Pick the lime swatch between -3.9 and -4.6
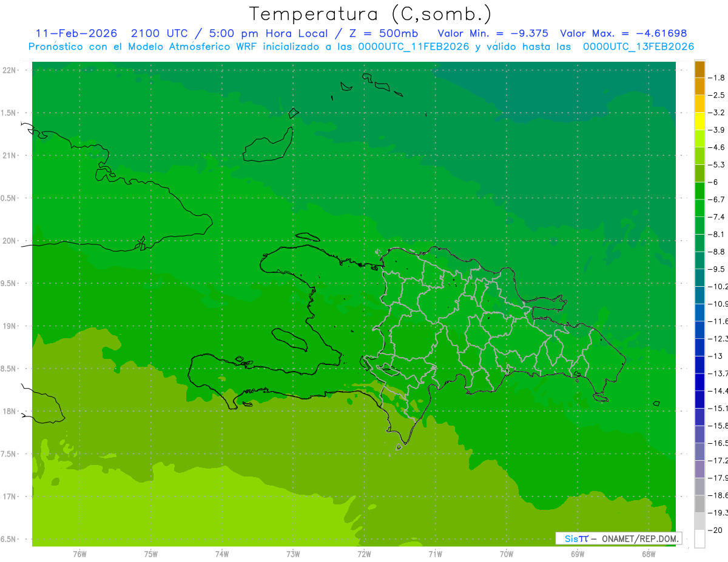Image resolution: width=728 pixels, height=562 pixels. (699, 139)
